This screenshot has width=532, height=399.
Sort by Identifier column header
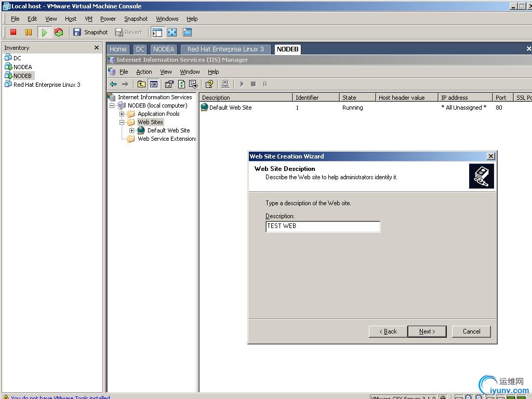[316, 97]
